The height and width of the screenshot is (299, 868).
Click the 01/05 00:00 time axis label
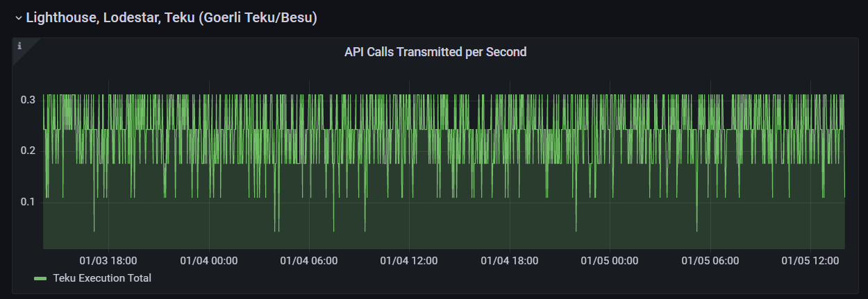tap(610, 261)
